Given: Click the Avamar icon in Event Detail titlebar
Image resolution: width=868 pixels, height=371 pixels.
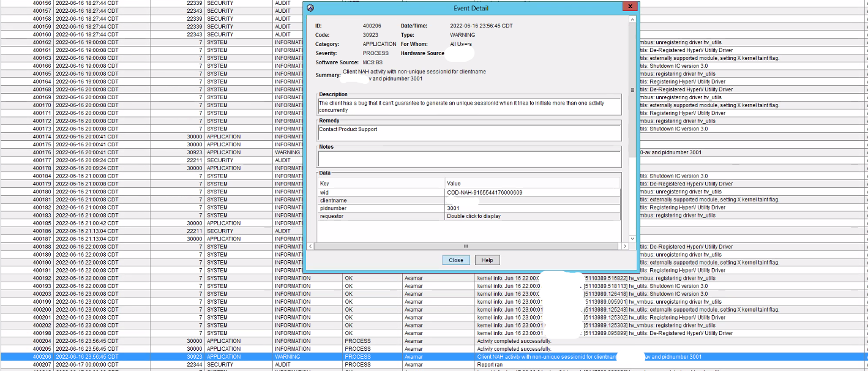Looking at the screenshot, I should [x=310, y=8].
